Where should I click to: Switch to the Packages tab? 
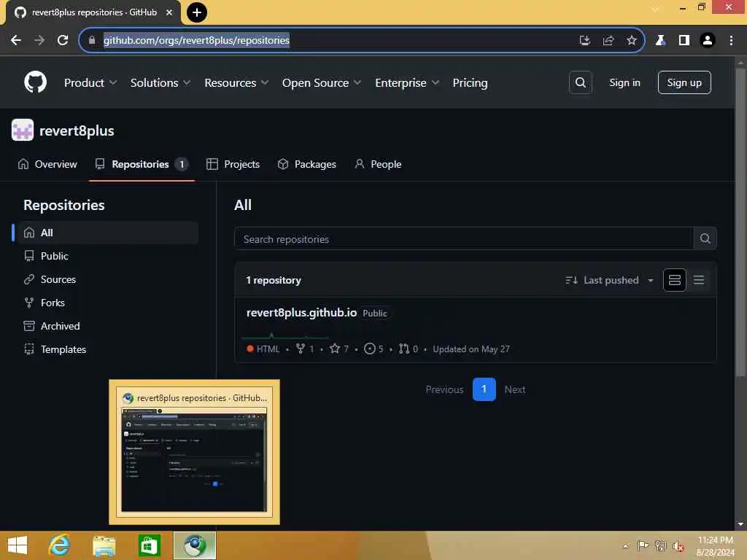pyautogui.click(x=307, y=164)
